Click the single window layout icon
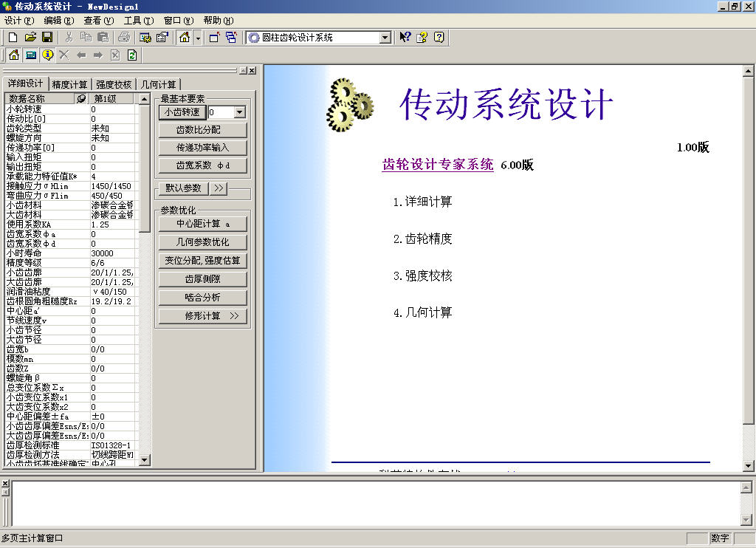This screenshot has width=756, height=548. pyautogui.click(x=215, y=38)
